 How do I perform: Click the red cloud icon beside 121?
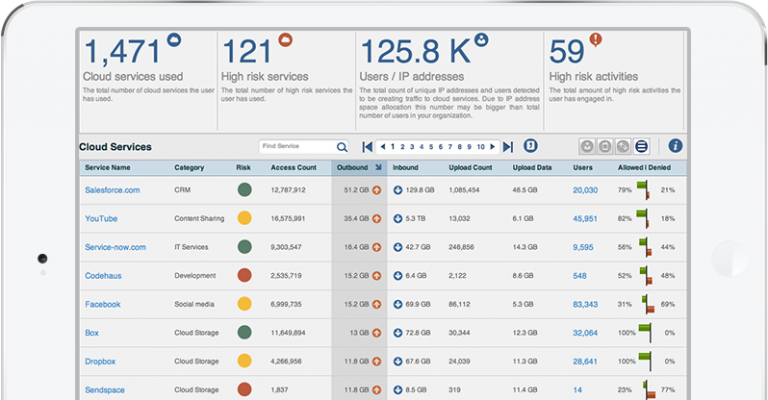tap(285, 40)
